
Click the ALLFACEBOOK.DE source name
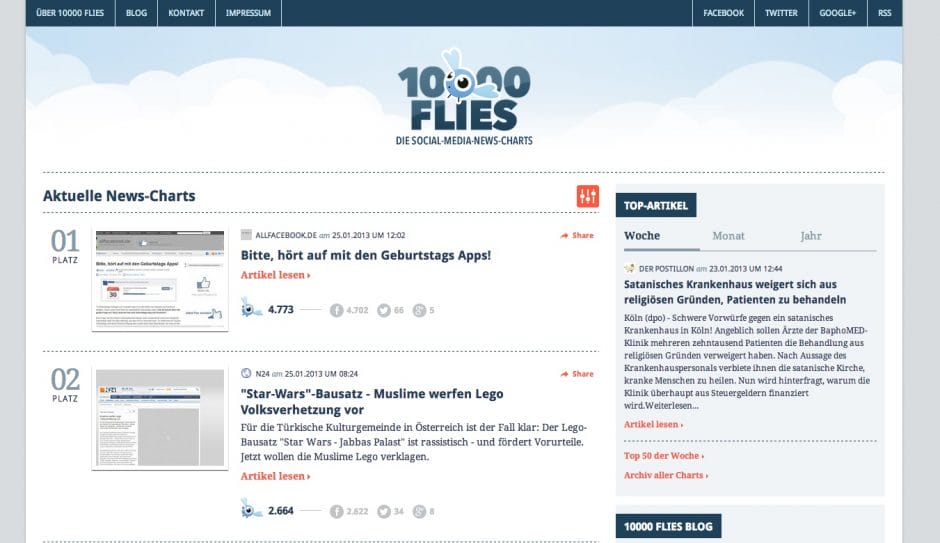point(286,235)
